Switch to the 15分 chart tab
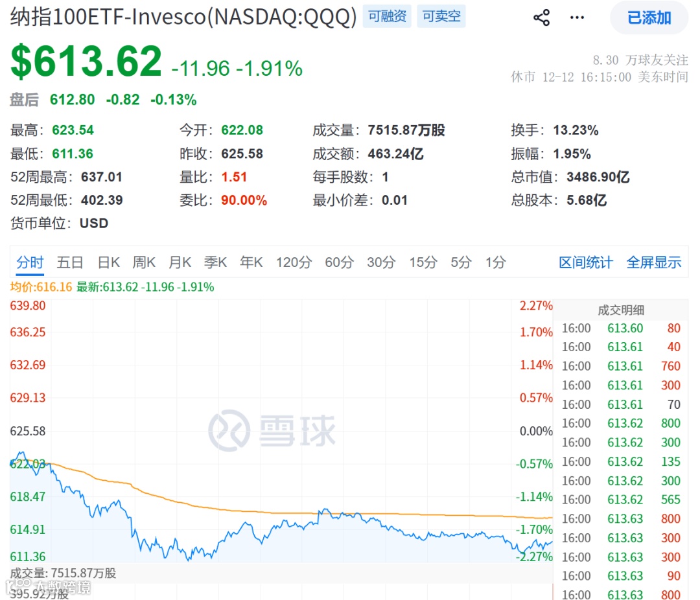The height and width of the screenshot is (600, 700). (x=423, y=262)
